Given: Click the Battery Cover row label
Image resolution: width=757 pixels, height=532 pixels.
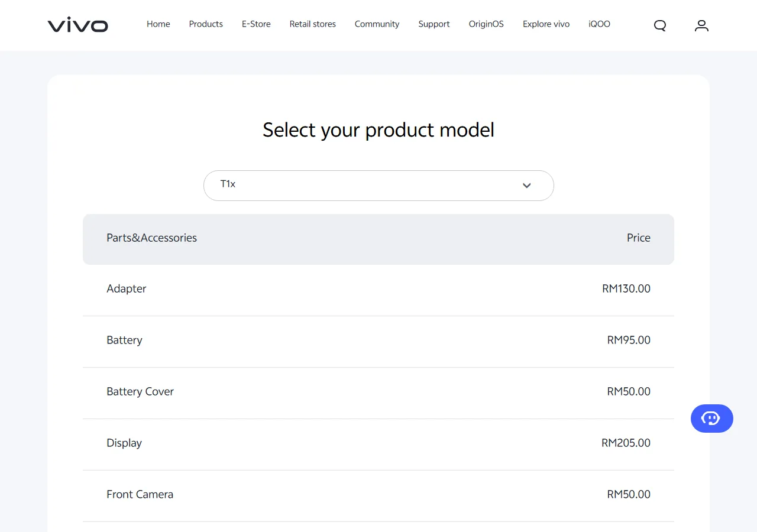Looking at the screenshot, I should 140,391.
